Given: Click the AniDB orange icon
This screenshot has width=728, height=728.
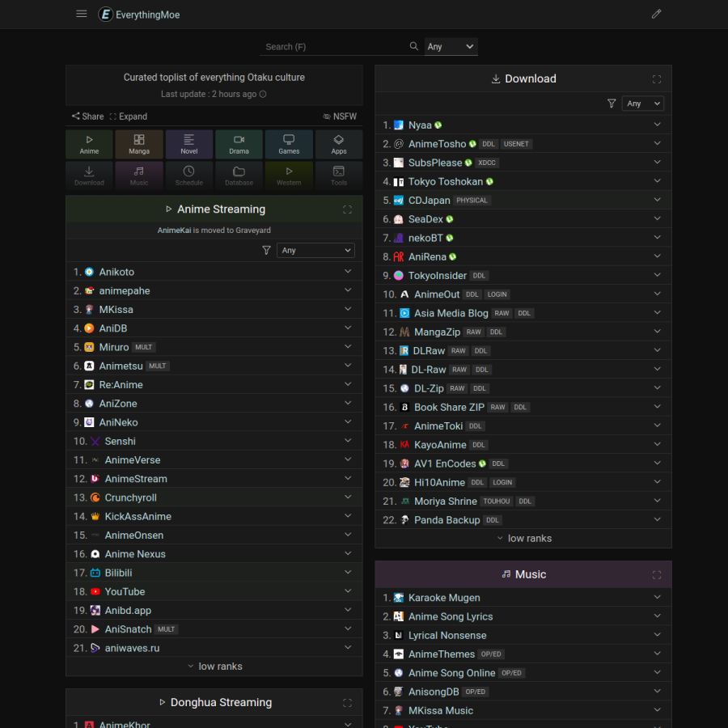Looking at the screenshot, I should point(89,328).
